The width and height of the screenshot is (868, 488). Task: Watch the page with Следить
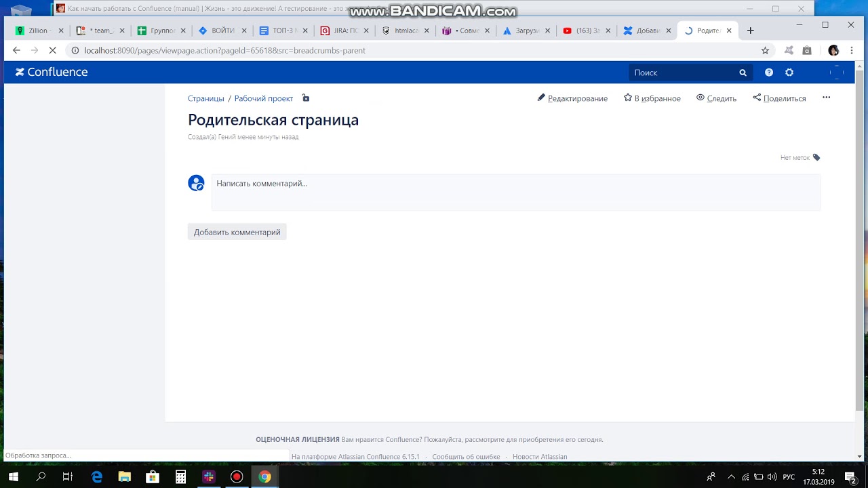(x=716, y=98)
